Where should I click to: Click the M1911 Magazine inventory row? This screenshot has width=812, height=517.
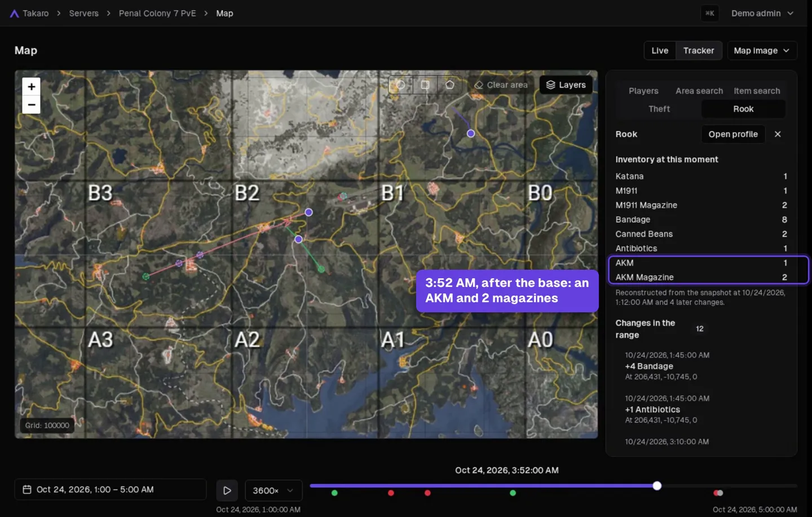click(x=701, y=205)
